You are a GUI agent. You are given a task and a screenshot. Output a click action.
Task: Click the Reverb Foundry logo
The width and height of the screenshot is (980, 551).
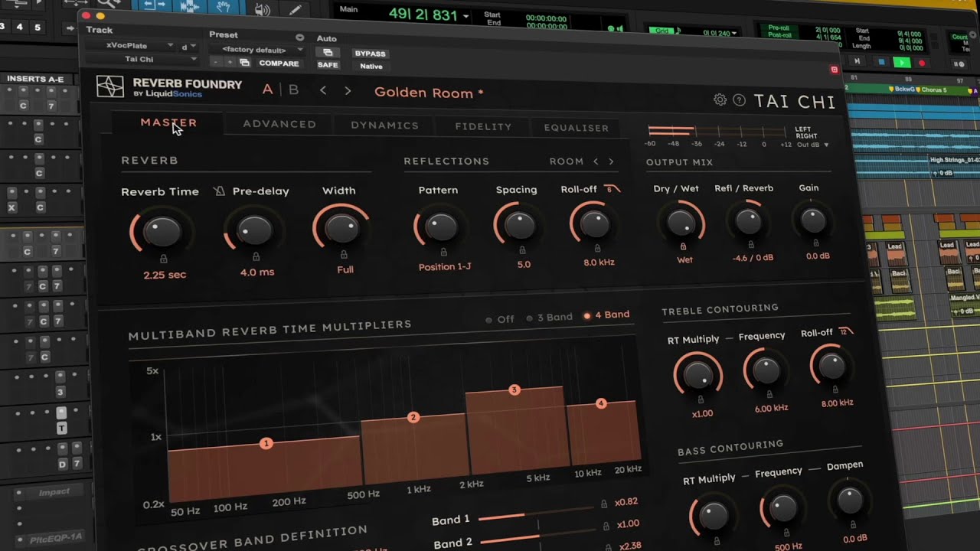click(x=110, y=86)
